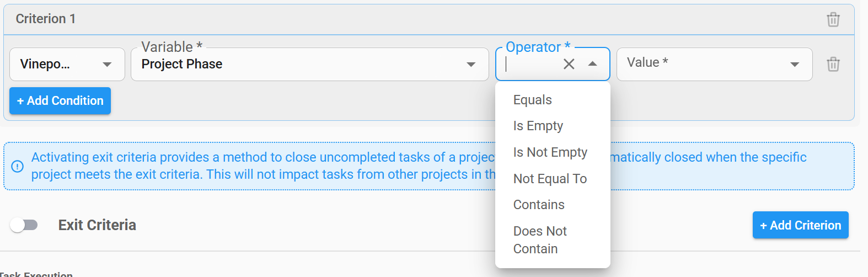Collapse the Operator dropdown arrow
This screenshot has width=868, height=277.
click(x=592, y=64)
